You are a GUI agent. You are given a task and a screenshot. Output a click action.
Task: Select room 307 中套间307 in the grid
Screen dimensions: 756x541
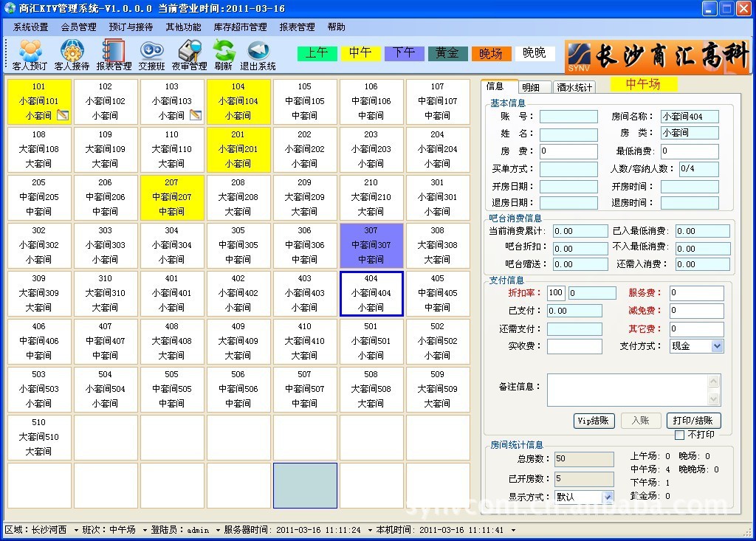371,245
